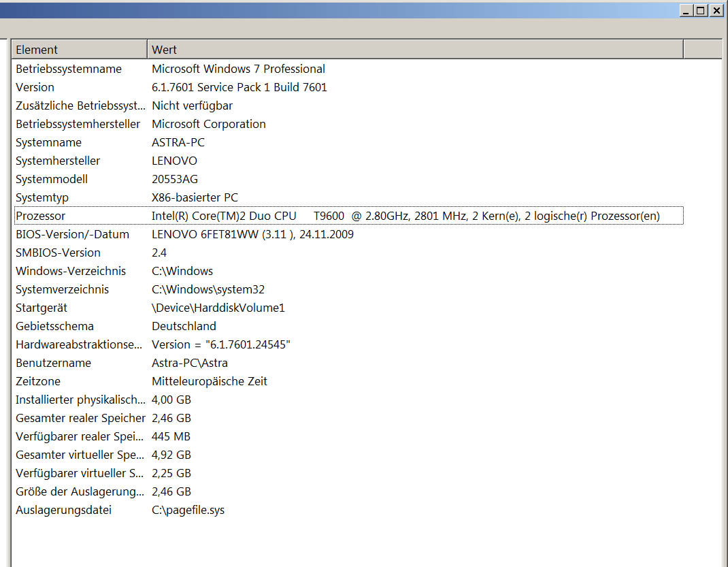Click the Wert column header

click(416, 50)
